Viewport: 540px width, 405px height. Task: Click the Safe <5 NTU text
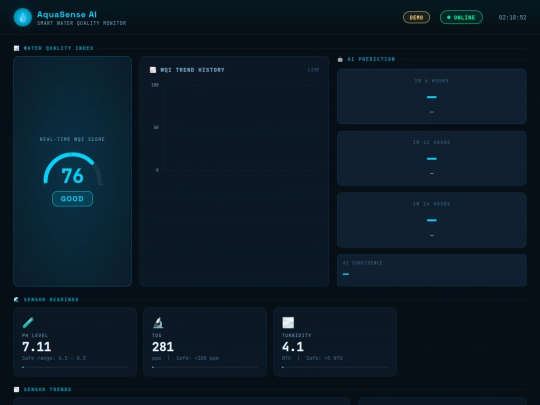click(324, 358)
